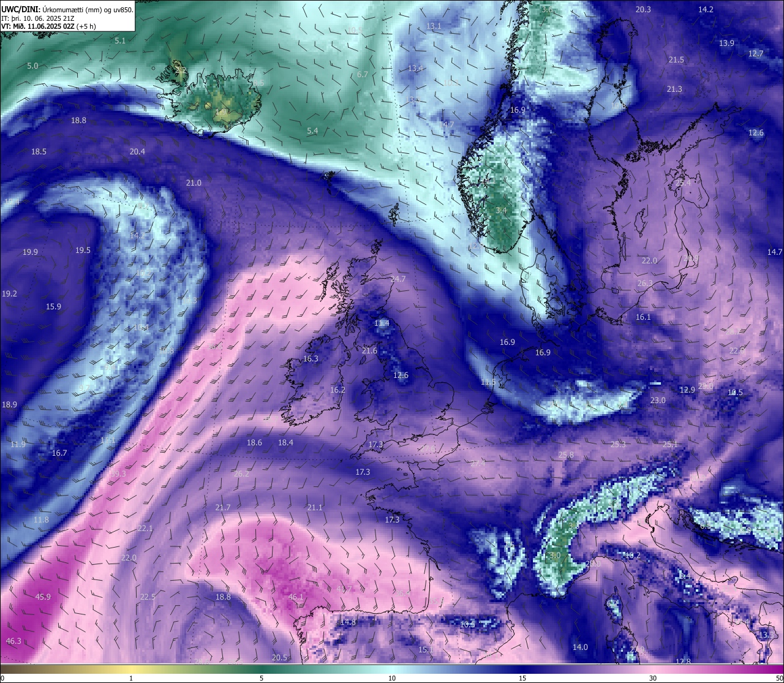Click the colorbar tick label 15
The height and width of the screenshot is (683, 784).
pos(522,678)
